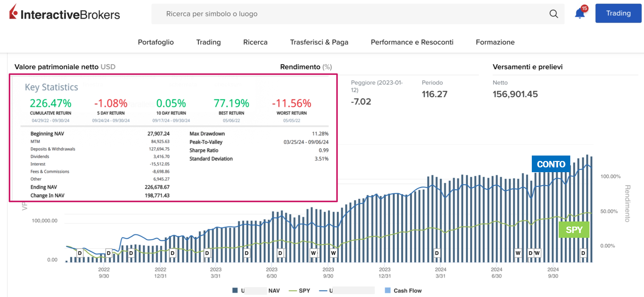The width and height of the screenshot is (644, 297).
Task: Click the last D dividend marker on chart
Action: (x=583, y=253)
